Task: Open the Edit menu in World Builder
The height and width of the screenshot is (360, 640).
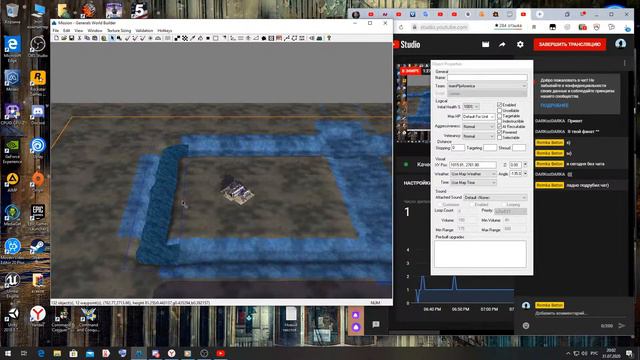Action: click(67, 31)
